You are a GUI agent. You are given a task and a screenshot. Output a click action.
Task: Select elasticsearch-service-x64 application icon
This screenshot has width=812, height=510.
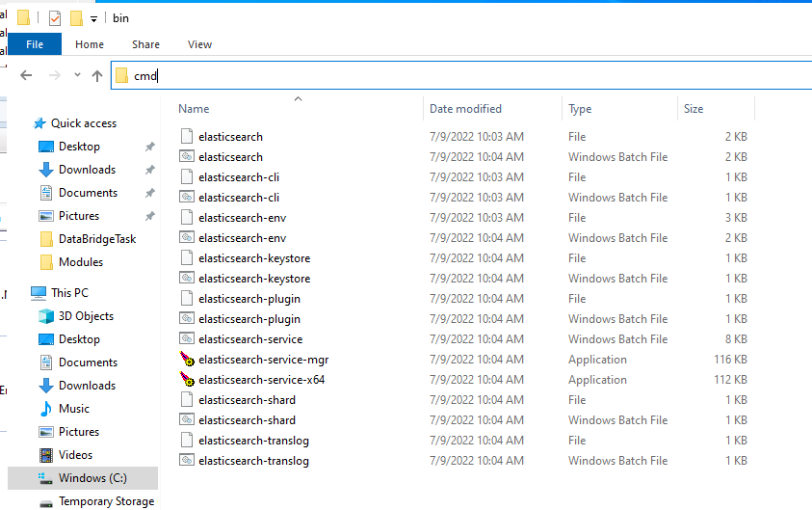[187, 379]
